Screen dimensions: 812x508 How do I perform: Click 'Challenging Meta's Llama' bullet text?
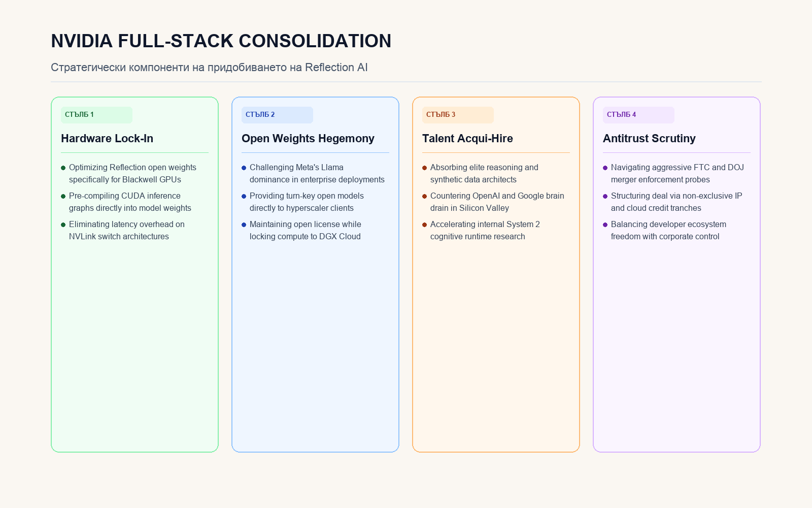pyautogui.click(x=317, y=173)
